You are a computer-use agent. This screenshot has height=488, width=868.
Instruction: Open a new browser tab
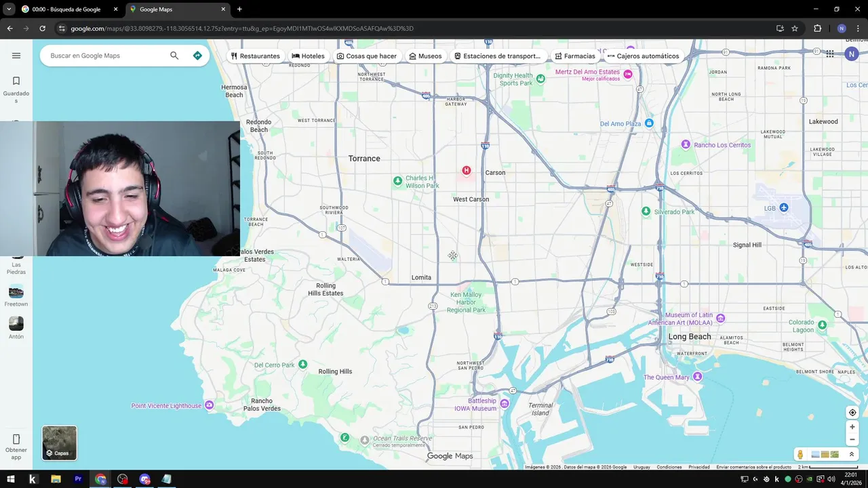click(239, 9)
